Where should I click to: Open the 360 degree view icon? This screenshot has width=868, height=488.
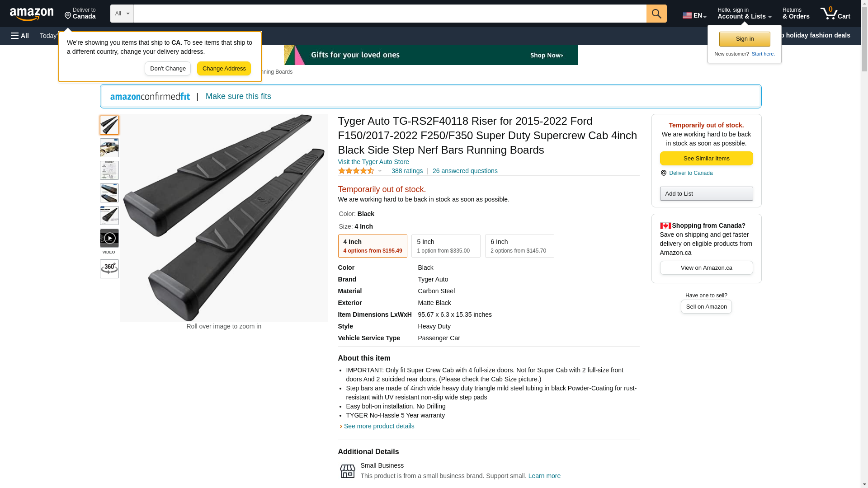109,269
